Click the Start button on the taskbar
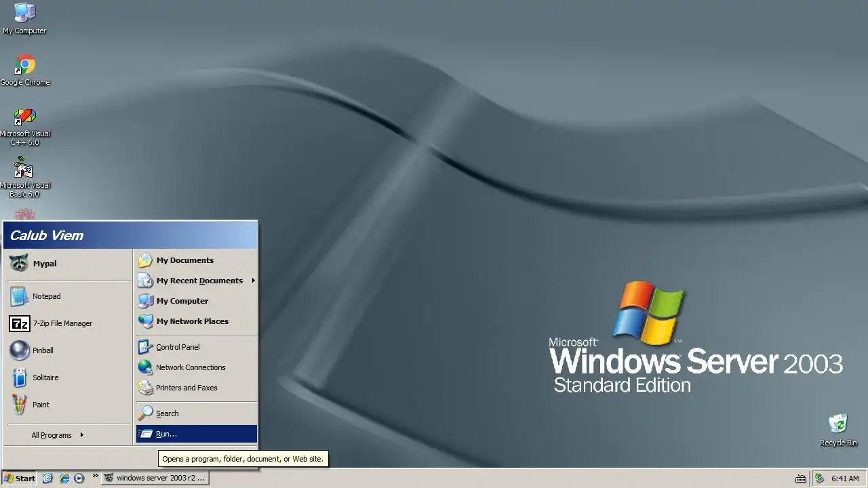 pos(20,478)
